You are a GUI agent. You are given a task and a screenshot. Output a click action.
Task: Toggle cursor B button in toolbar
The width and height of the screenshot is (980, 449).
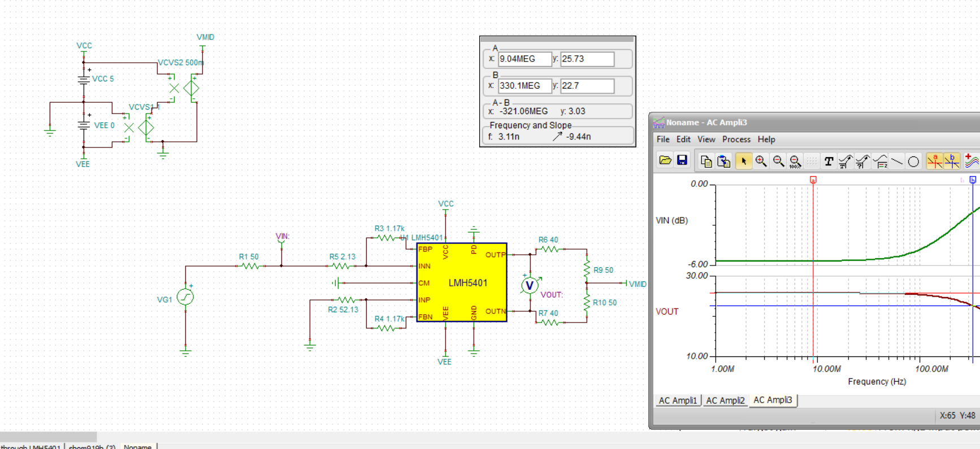(952, 162)
